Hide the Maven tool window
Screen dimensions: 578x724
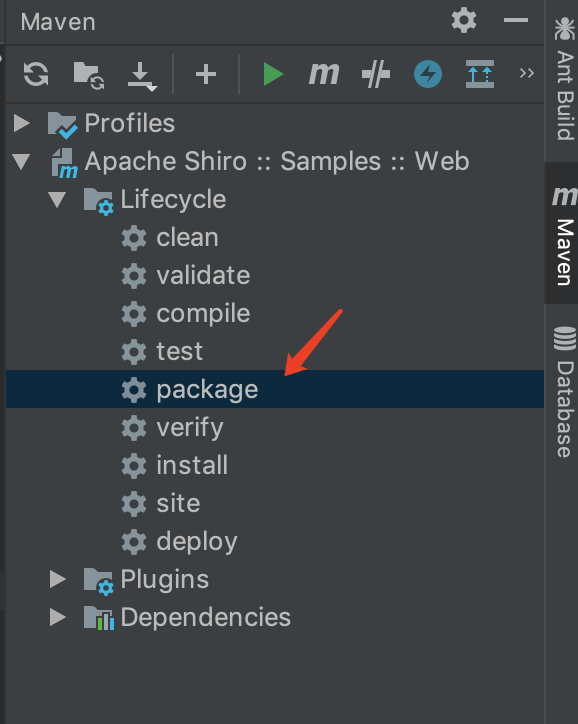pos(516,20)
